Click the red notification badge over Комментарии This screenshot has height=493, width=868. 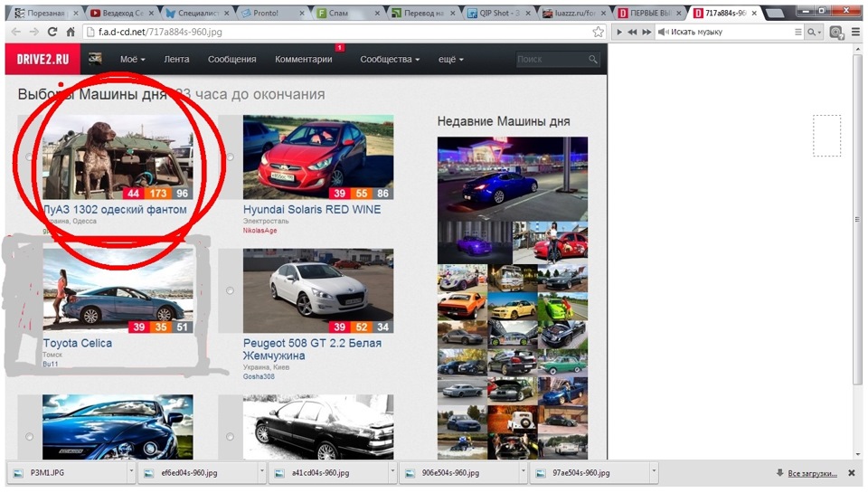click(340, 48)
